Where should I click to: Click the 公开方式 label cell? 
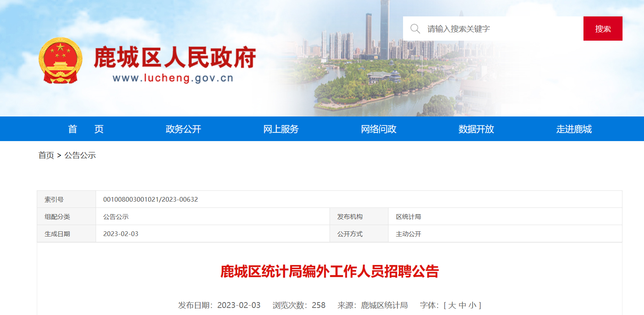[x=359, y=234]
